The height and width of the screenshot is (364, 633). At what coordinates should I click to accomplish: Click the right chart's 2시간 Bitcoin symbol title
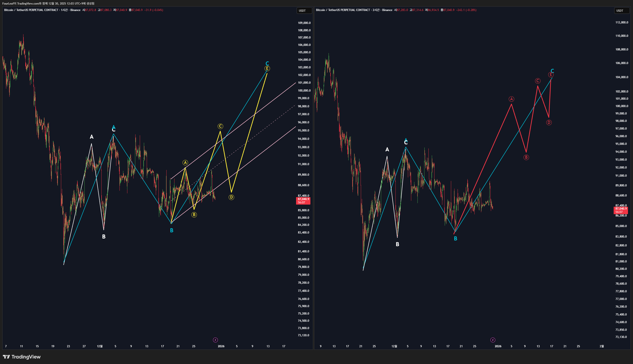point(354,10)
